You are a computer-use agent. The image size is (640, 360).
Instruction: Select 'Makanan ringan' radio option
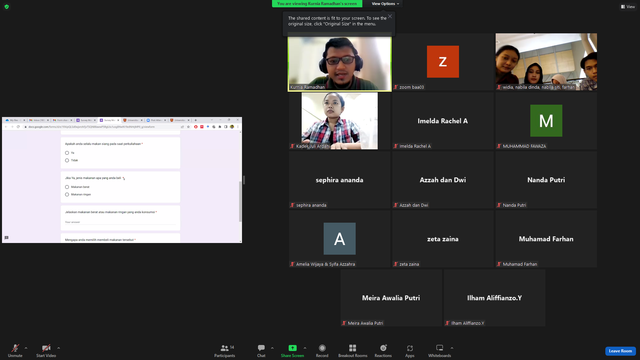pyautogui.click(x=67, y=195)
